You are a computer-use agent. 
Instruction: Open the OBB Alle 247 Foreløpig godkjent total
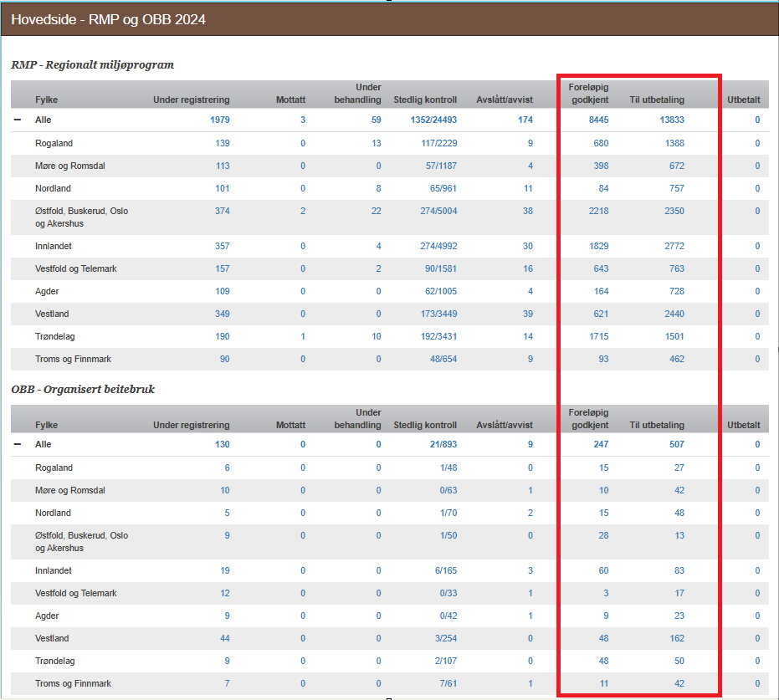click(x=601, y=445)
